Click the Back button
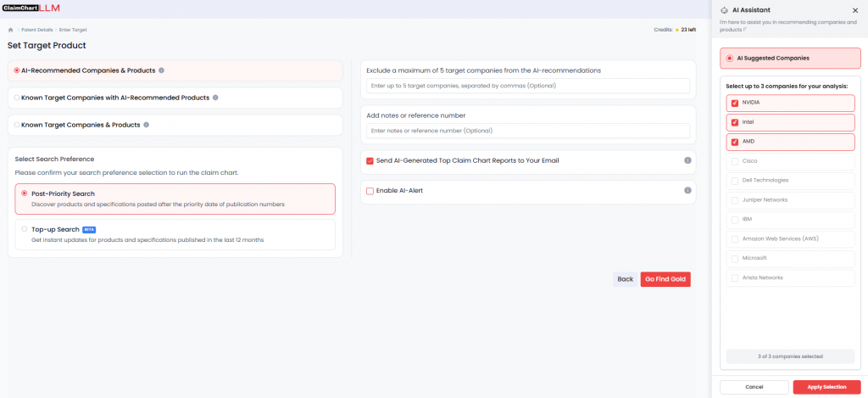 tap(625, 279)
